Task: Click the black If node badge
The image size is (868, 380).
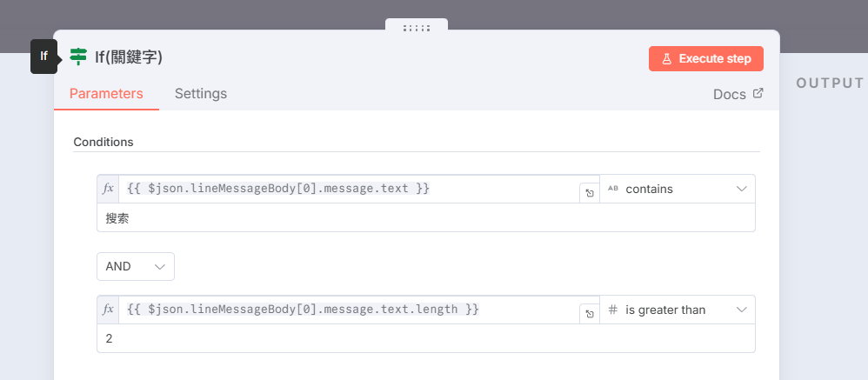Action: (x=43, y=57)
